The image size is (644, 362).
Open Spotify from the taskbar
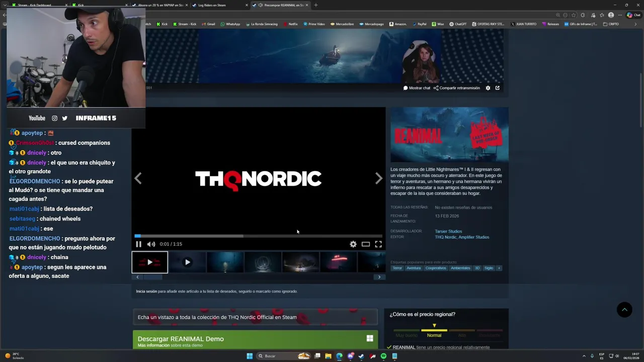pyautogui.click(x=383, y=356)
